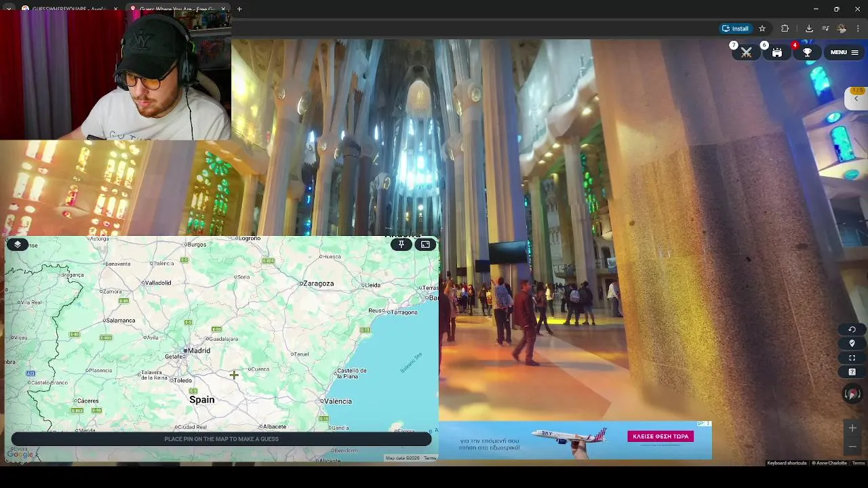Screen dimensions: 868x488
Task: Click the Teruel label on the map
Action: (x=300, y=354)
